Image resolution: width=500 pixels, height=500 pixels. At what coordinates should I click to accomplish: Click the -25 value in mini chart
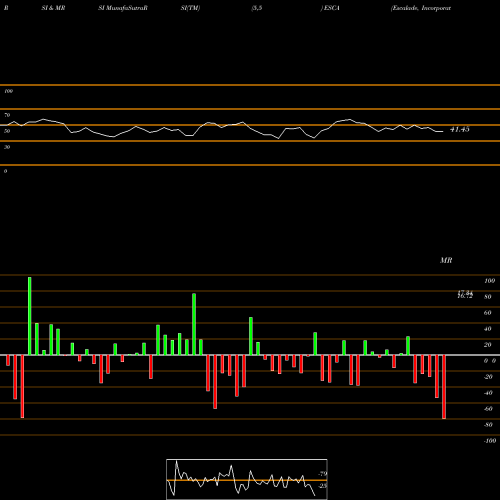pos(323,486)
